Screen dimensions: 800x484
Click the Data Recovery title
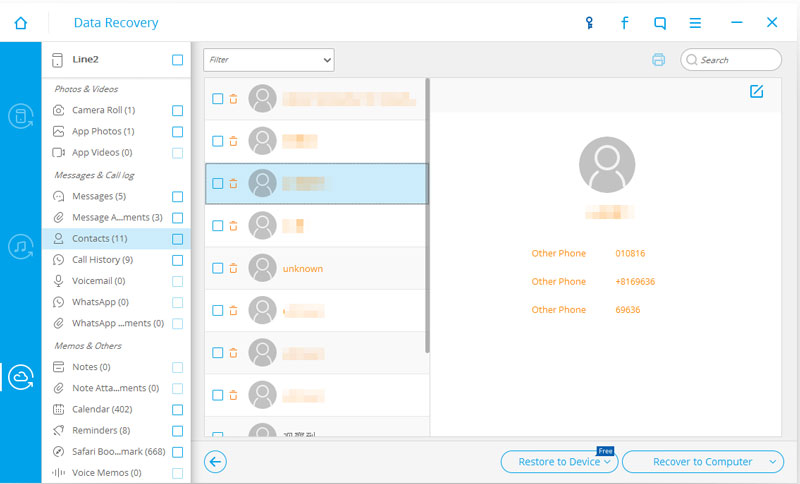[116, 23]
